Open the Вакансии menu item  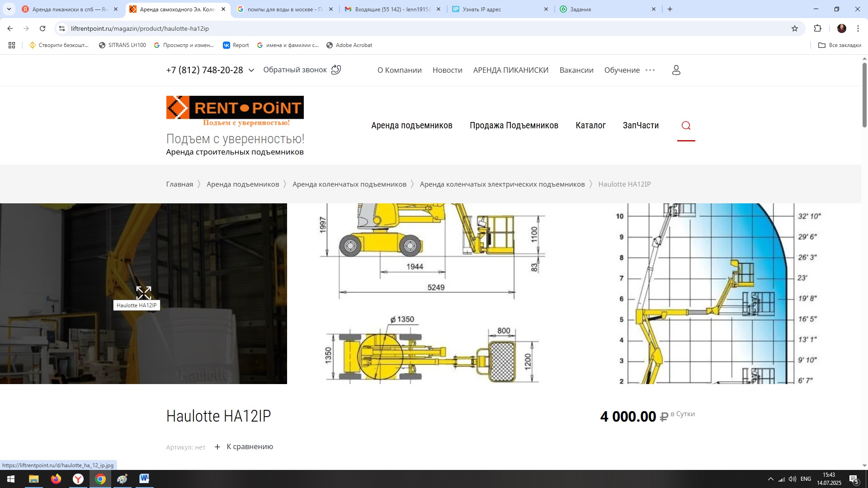576,70
